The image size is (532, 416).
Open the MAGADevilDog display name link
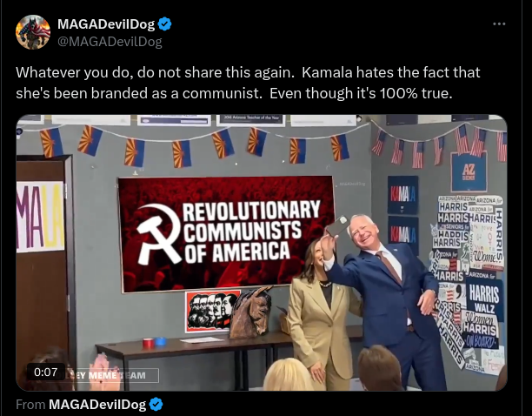tap(106, 24)
